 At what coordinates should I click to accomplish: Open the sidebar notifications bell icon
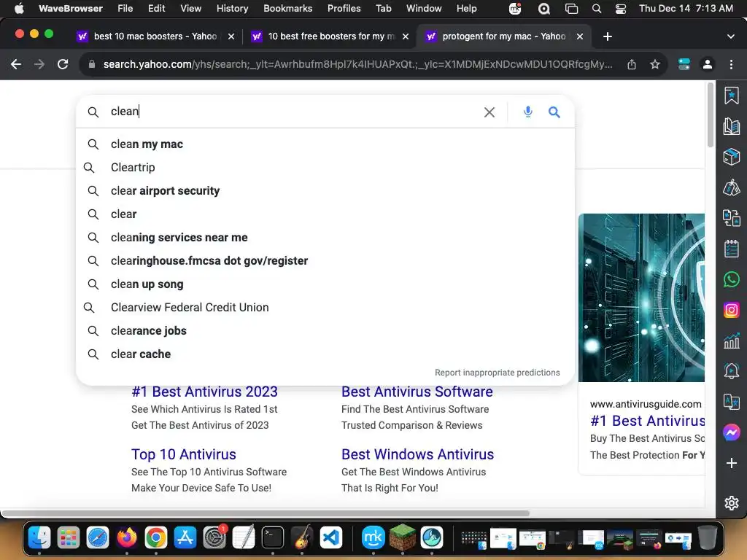[731, 371]
